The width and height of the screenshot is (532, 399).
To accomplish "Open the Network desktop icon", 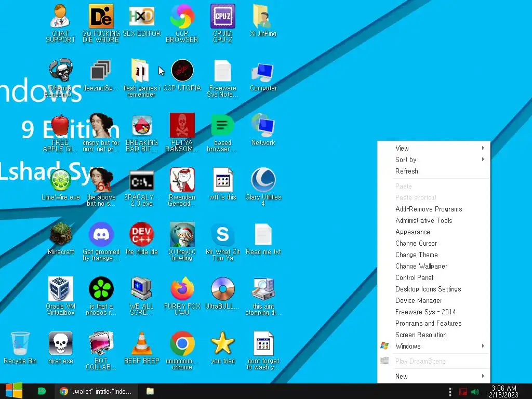I will [x=263, y=130].
